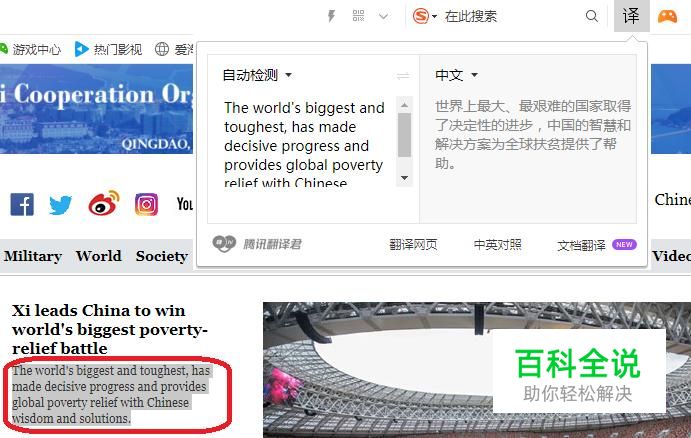
Task: Swap source and target languages
Action: tap(403, 76)
